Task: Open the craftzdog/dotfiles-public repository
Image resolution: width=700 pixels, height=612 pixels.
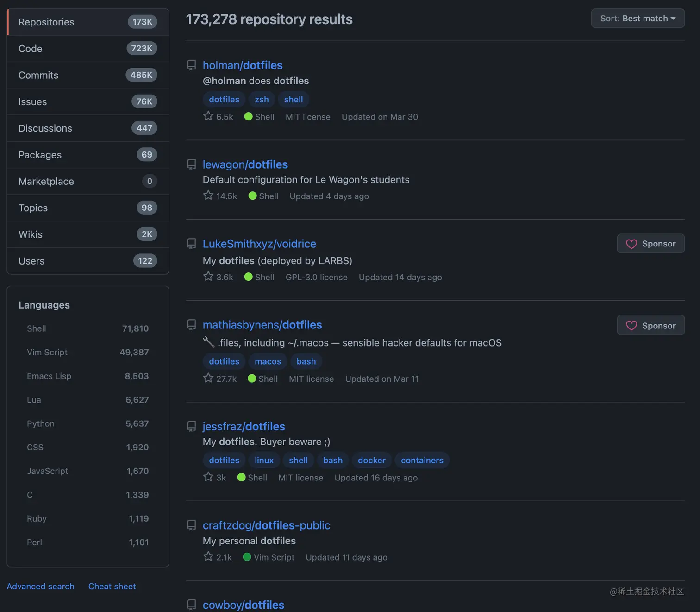Action: point(267,525)
